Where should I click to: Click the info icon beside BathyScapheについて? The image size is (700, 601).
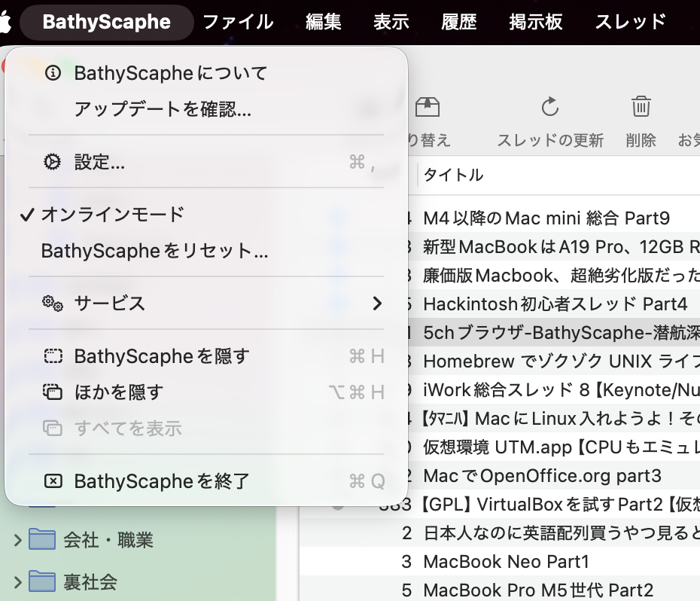[x=53, y=73]
